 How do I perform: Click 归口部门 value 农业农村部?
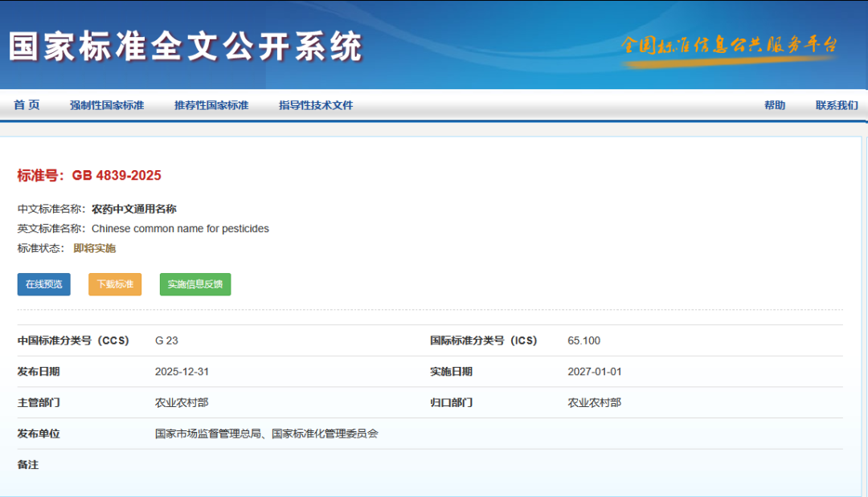click(595, 402)
